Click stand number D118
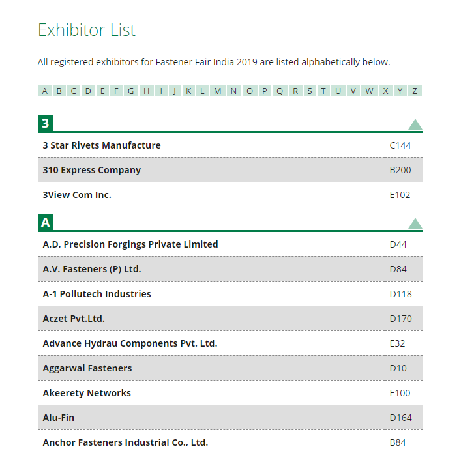Screen dimensions: 476x449 [401, 294]
